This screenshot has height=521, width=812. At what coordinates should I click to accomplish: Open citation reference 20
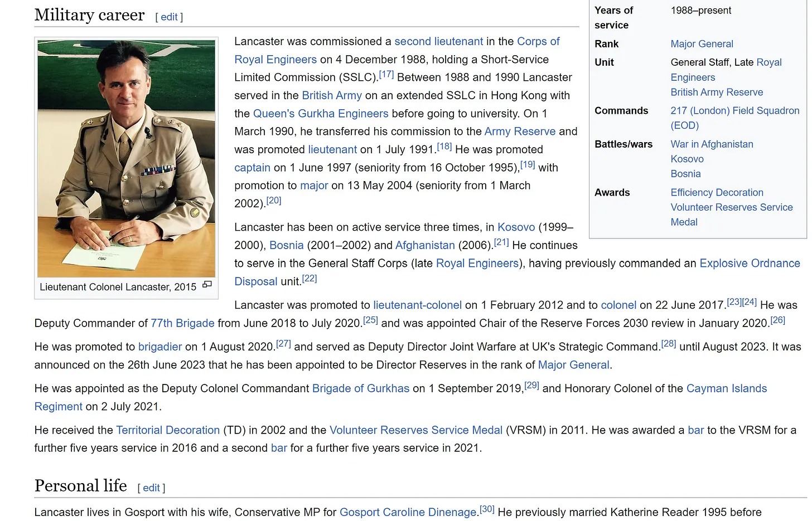274,201
